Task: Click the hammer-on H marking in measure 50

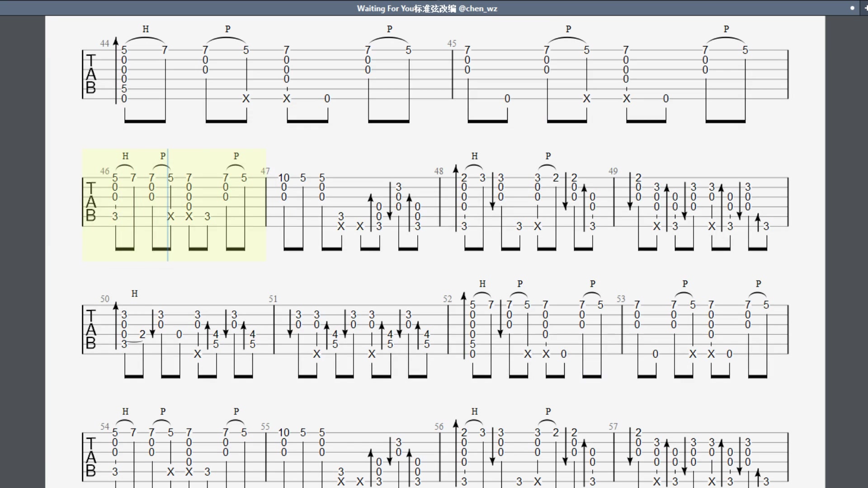Action: 134,293
